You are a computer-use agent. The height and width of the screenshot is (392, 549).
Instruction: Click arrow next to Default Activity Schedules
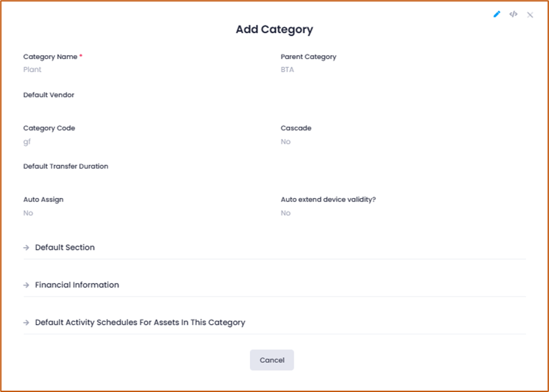(26, 322)
